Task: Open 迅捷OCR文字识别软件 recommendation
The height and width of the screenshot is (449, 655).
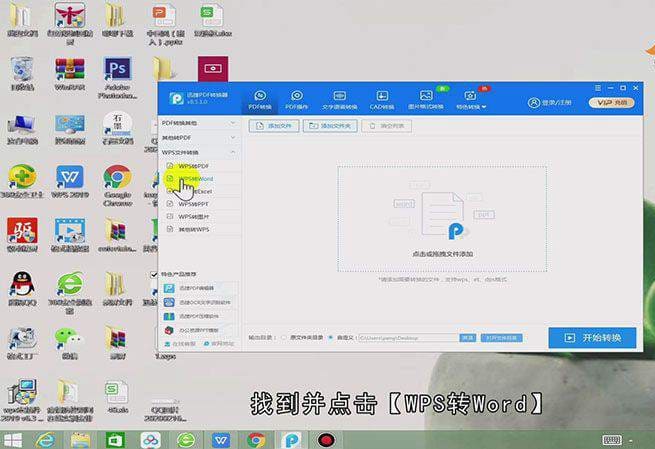Action: click(x=198, y=302)
